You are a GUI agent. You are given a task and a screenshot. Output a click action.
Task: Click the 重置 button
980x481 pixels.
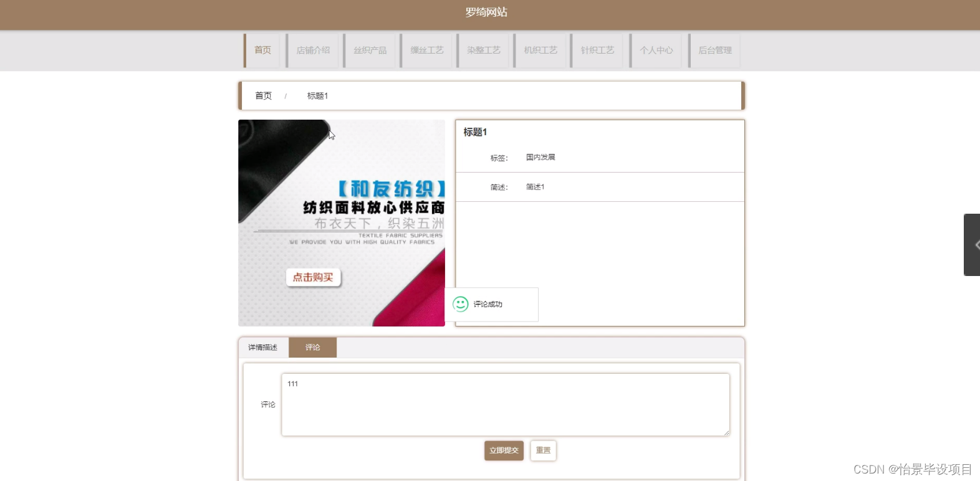coord(543,450)
